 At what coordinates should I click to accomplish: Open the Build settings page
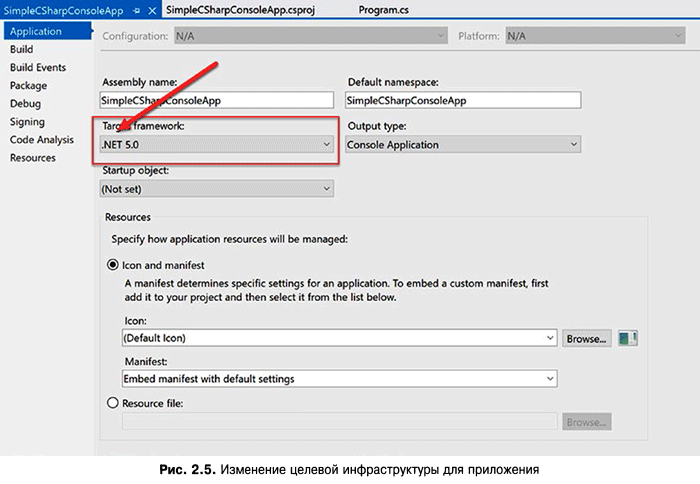[x=22, y=49]
